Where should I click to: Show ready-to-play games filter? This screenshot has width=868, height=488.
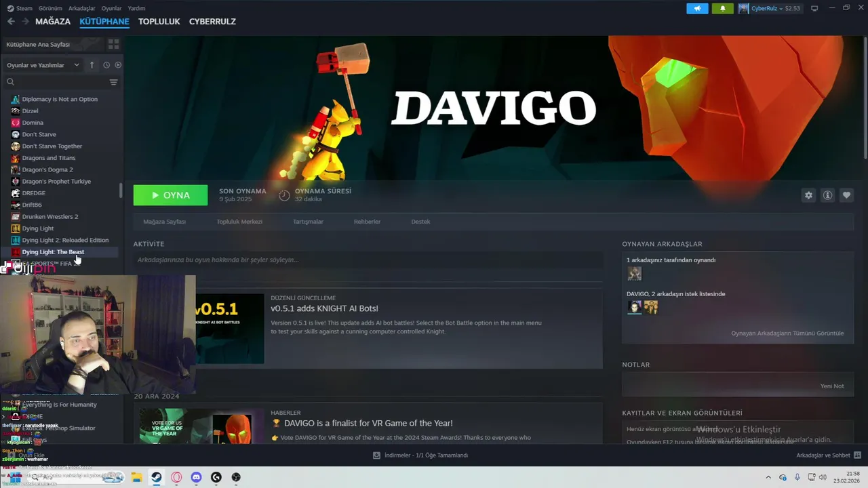pyautogui.click(x=118, y=65)
